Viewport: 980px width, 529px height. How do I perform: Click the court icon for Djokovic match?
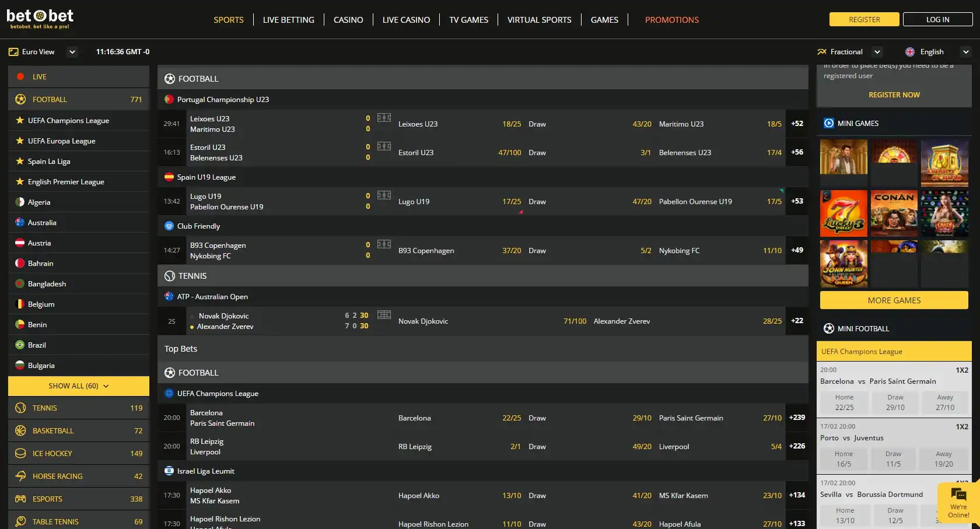point(384,315)
